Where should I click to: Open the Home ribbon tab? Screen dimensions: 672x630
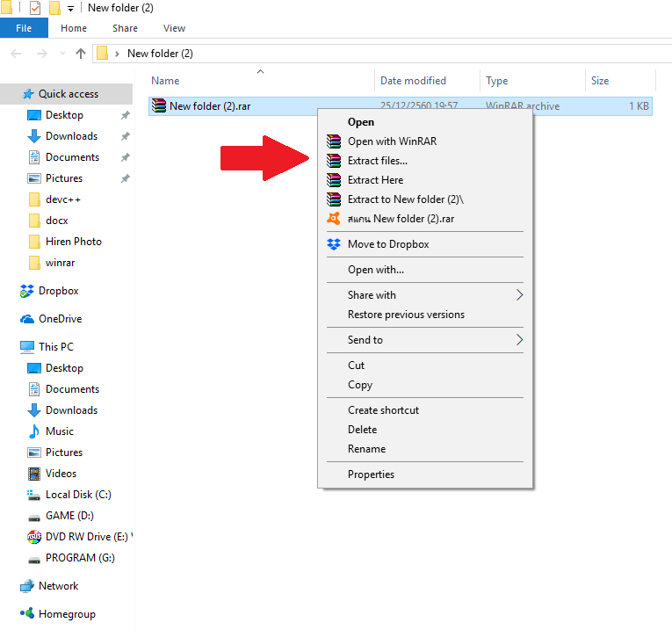pos(74,28)
